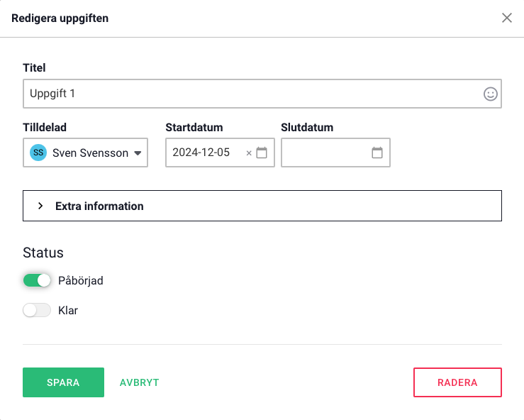Click the Påbörjad label text
This screenshot has width=524, height=420.
click(x=81, y=281)
